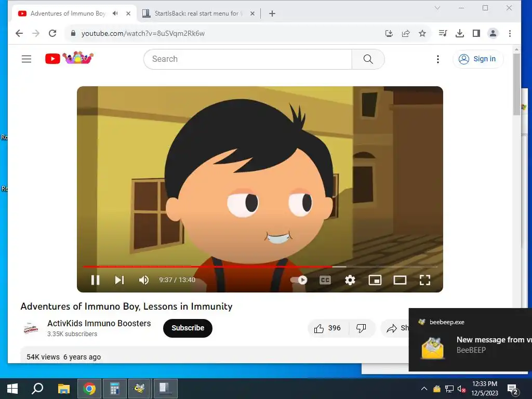Open Action Center notifications

[x=512, y=389]
